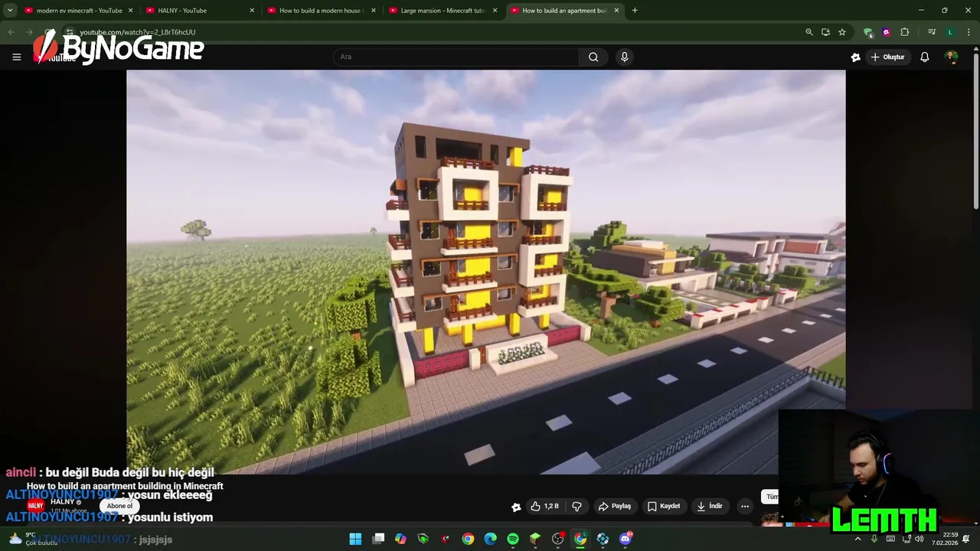
Task: Click the Kaydet save button
Action: pyautogui.click(x=664, y=506)
